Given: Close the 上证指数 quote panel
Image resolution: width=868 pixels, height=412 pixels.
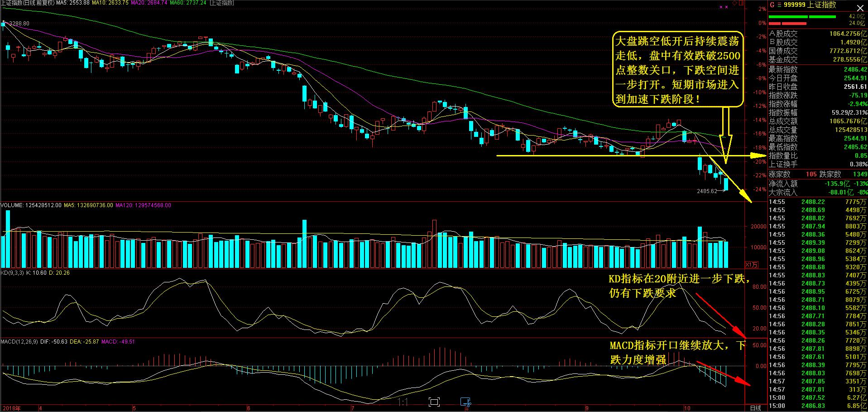Looking at the screenshot, I should pos(859,8).
